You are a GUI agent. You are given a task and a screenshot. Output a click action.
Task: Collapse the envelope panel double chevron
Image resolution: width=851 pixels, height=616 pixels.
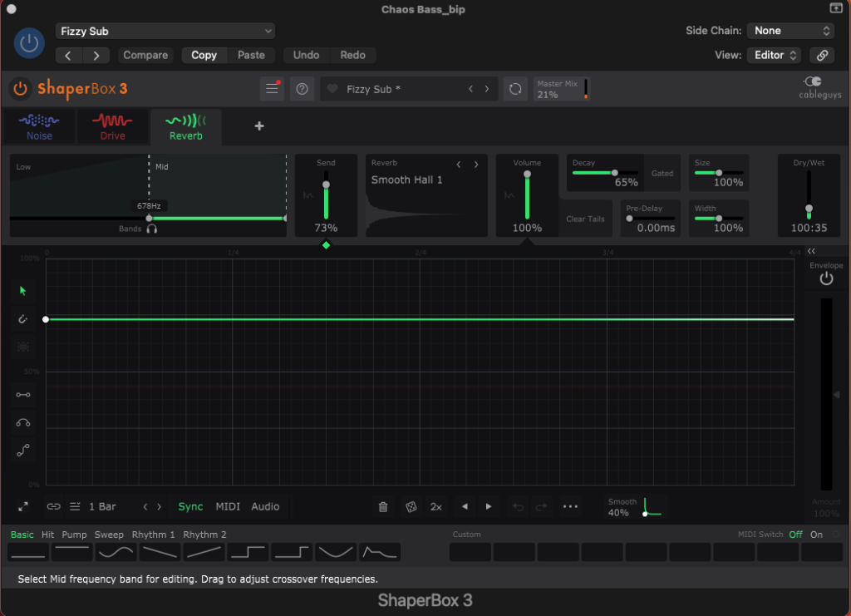pos(811,251)
